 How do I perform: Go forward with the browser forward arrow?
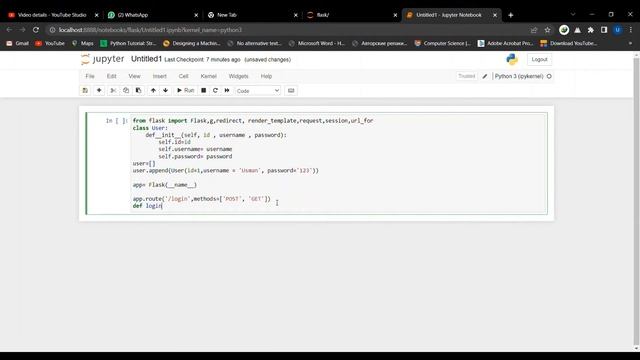pyautogui.click(x=22, y=30)
